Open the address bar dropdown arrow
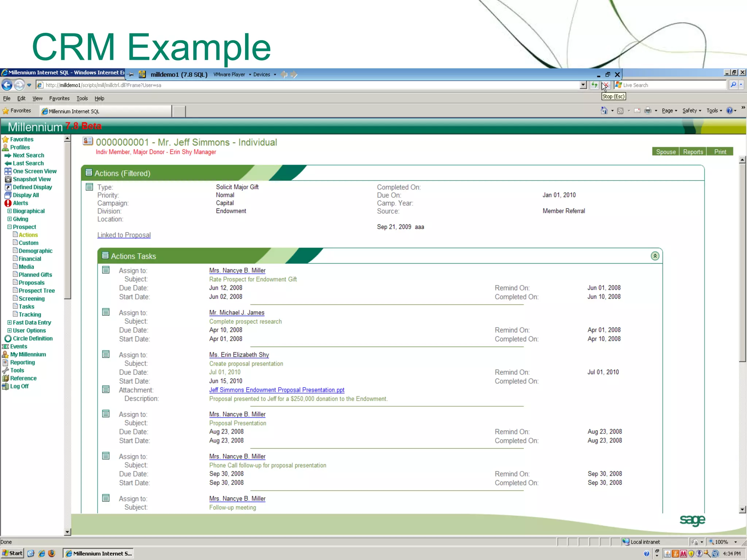The image size is (747, 560). [583, 85]
